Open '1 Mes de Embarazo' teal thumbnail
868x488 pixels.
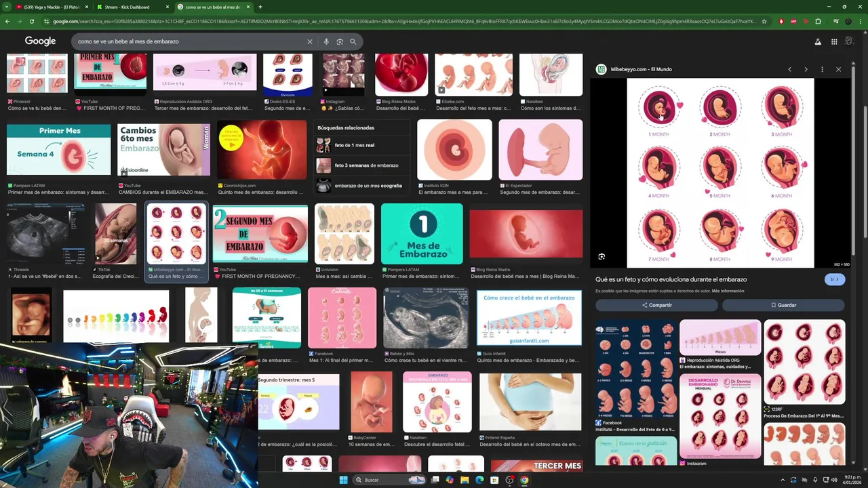(x=422, y=234)
